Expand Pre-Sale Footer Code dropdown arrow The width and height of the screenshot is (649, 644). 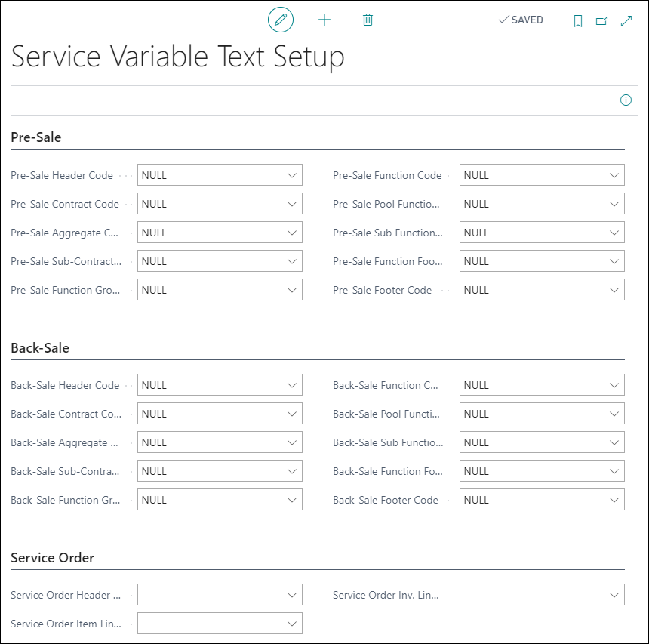coord(614,290)
